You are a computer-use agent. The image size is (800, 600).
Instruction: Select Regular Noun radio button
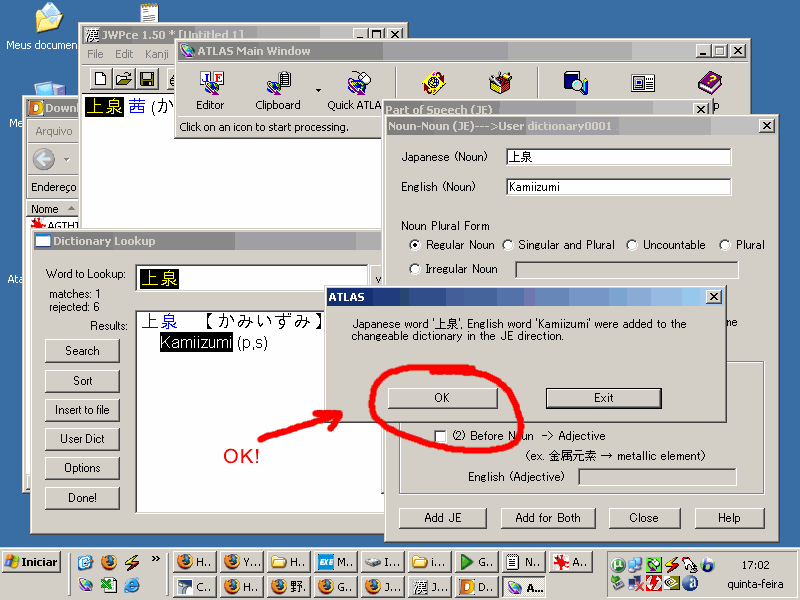415,245
